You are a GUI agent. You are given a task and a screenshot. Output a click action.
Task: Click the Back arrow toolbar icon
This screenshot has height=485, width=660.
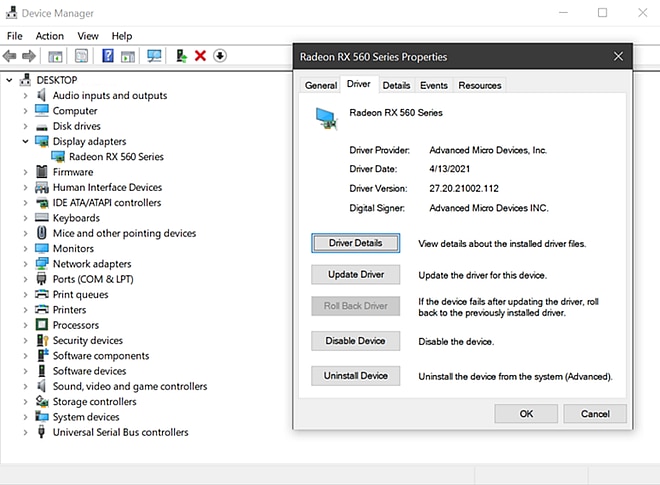(x=9, y=56)
